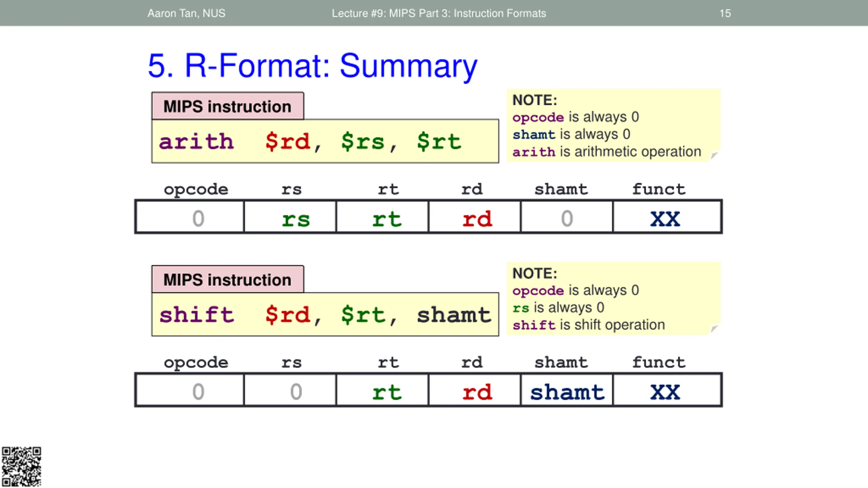Click the opcode cell '0' in shift table
Screen dimensions: 868x488
[x=190, y=390]
